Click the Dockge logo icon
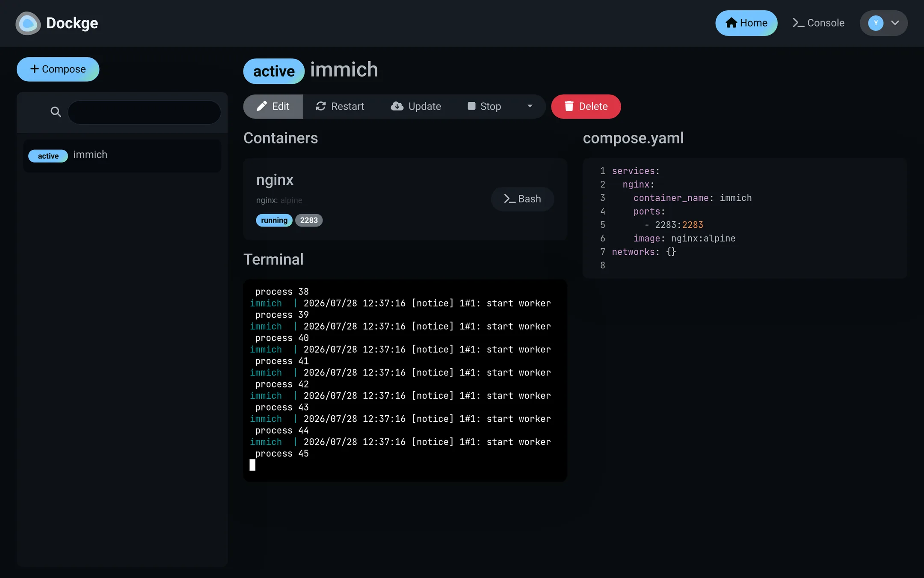Screen dimensions: 924x578 [x=28, y=23]
